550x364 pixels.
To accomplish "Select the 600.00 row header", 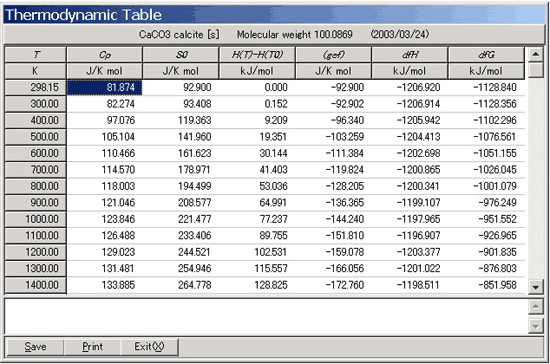I will pyautogui.click(x=35, y=153).
